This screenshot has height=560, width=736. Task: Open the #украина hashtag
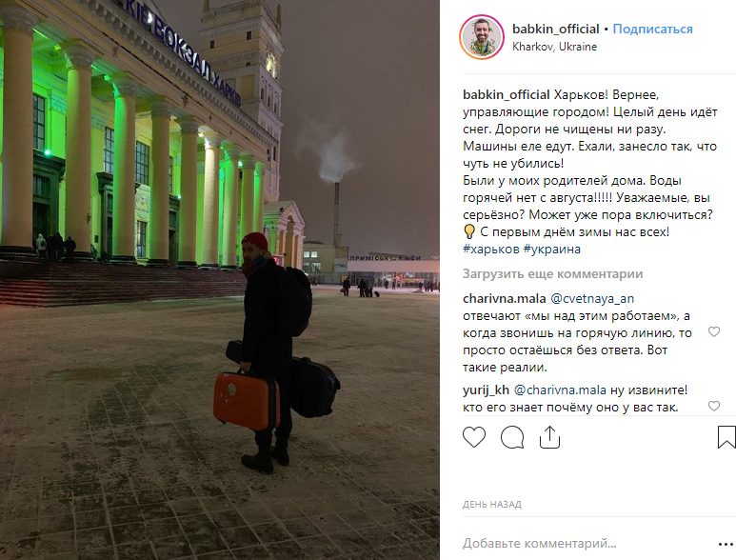(552, 250)
